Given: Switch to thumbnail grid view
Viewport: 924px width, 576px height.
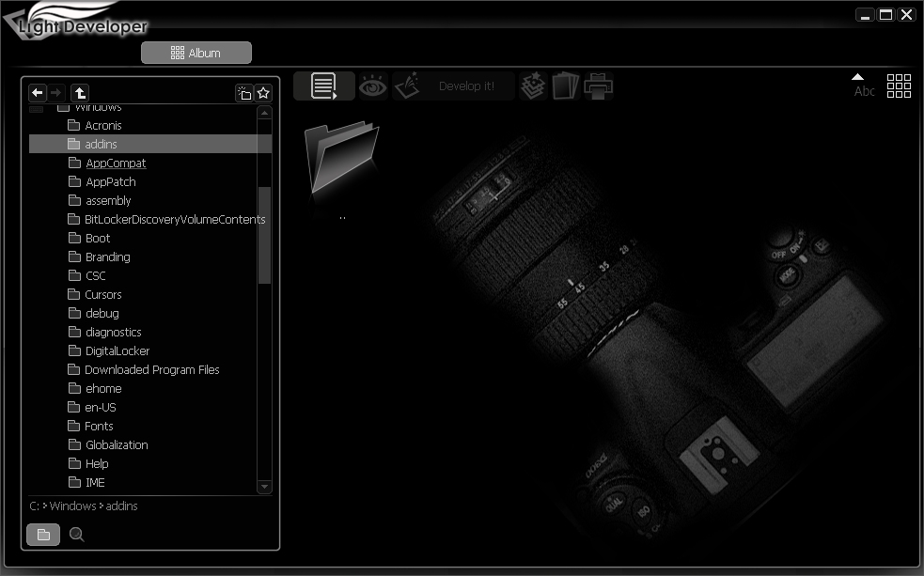Looking at the screenshot, I should pyautogui.click(x=899, y=86).
